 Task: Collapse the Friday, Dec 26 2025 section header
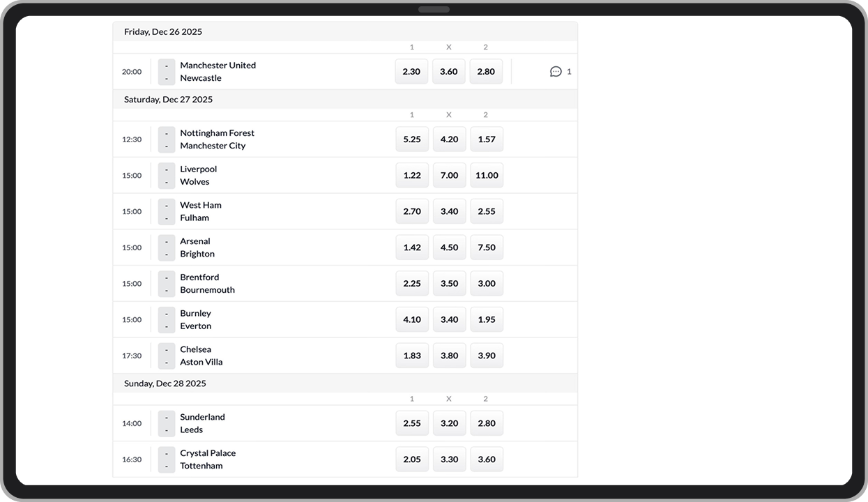coord(162,31)
